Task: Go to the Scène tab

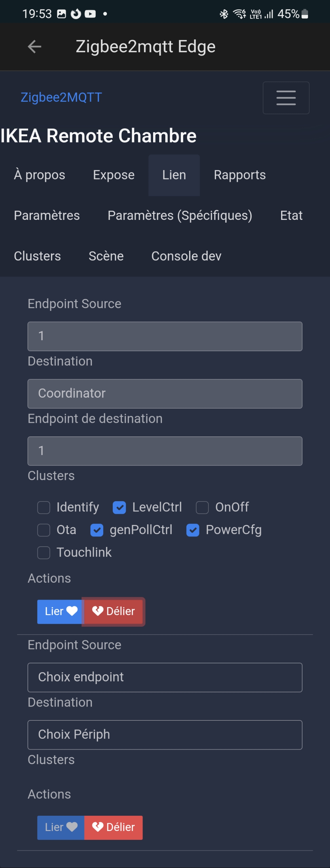Action: point(106,256)
